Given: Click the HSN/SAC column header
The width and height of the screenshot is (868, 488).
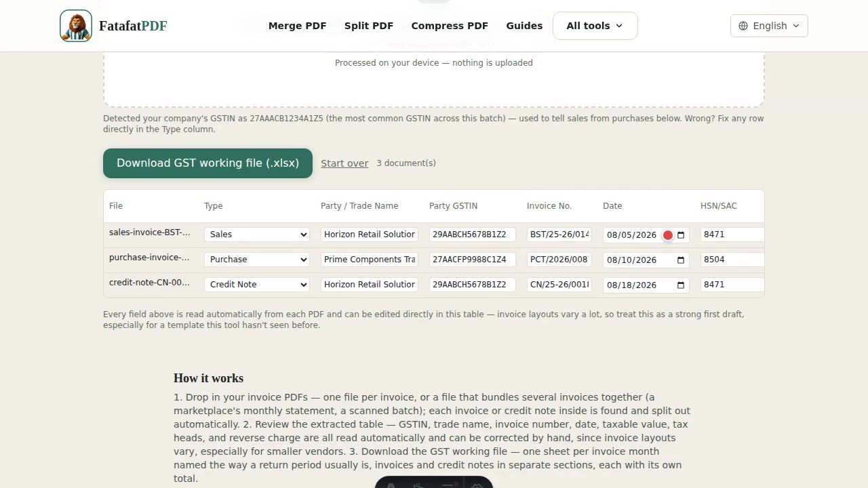Looking at the screenshot, I should pyautogui.click(x=719, y=206).
